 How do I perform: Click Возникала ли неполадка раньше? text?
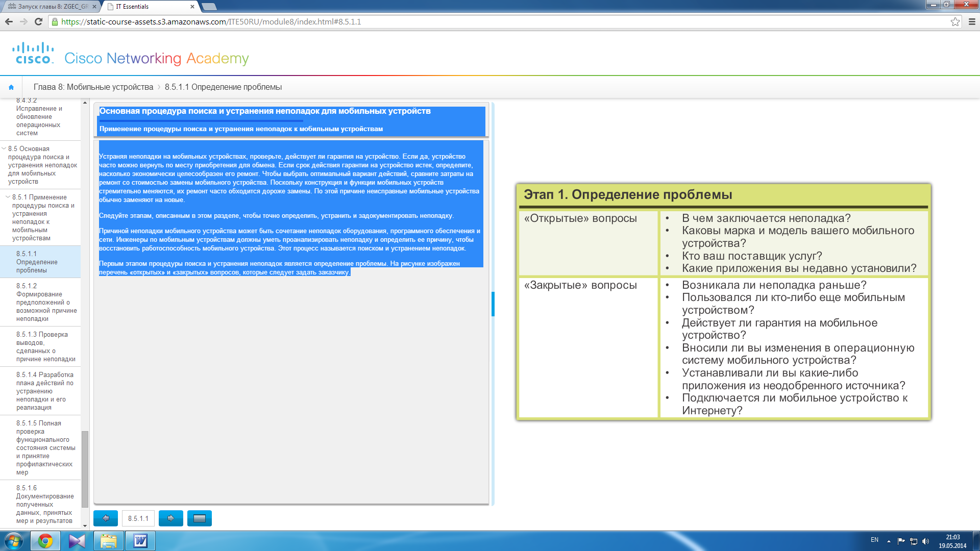774,285
